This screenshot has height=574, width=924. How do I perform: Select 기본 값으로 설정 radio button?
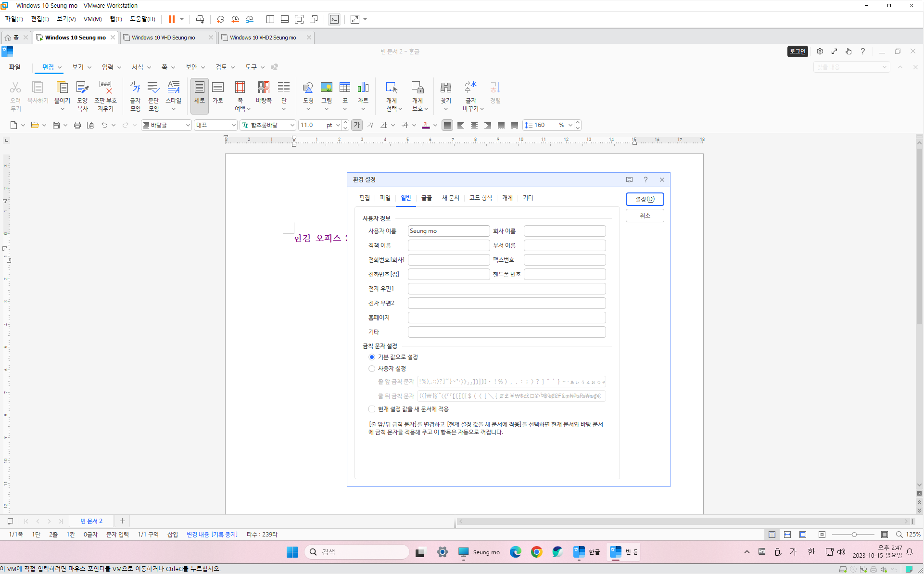[372, 357]
